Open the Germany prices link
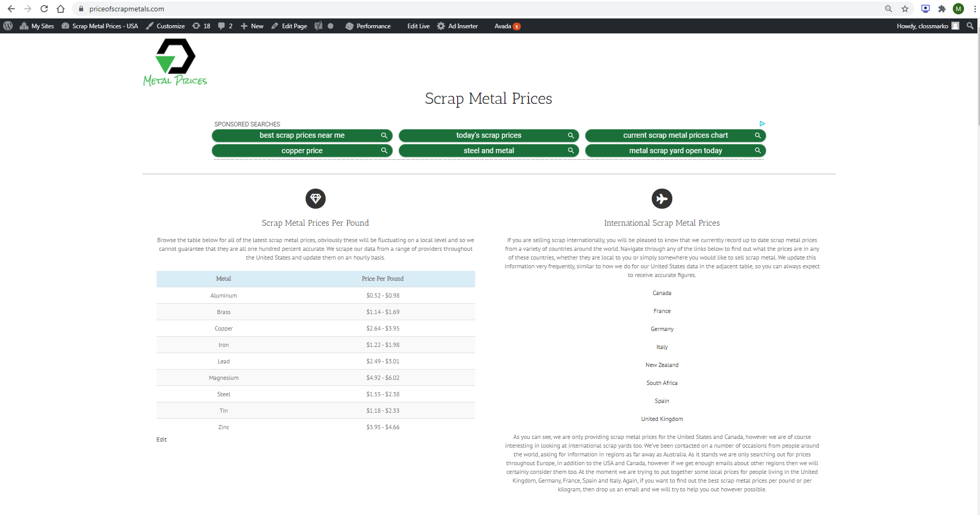 662,329
